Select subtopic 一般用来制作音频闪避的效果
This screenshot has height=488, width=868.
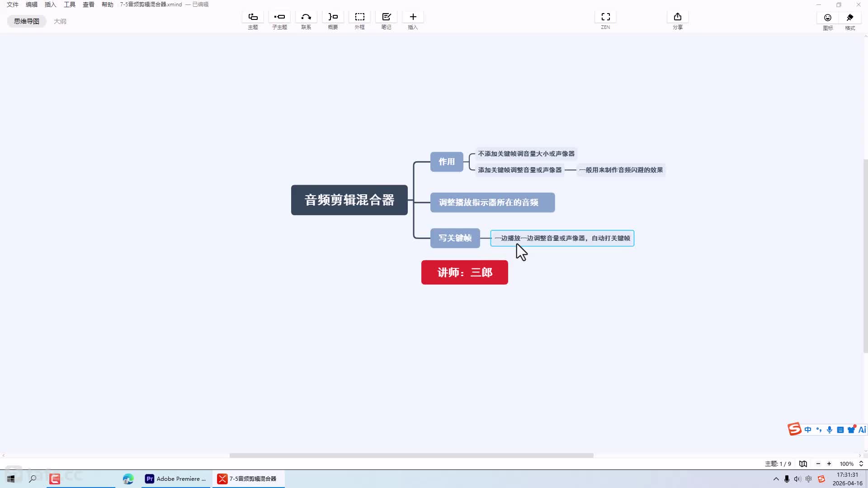(621, 170)
